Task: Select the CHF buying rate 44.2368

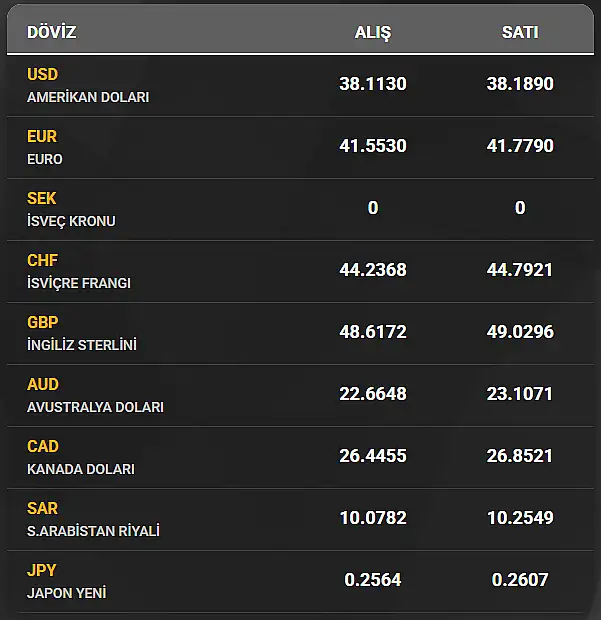Action: click(373, 270)
